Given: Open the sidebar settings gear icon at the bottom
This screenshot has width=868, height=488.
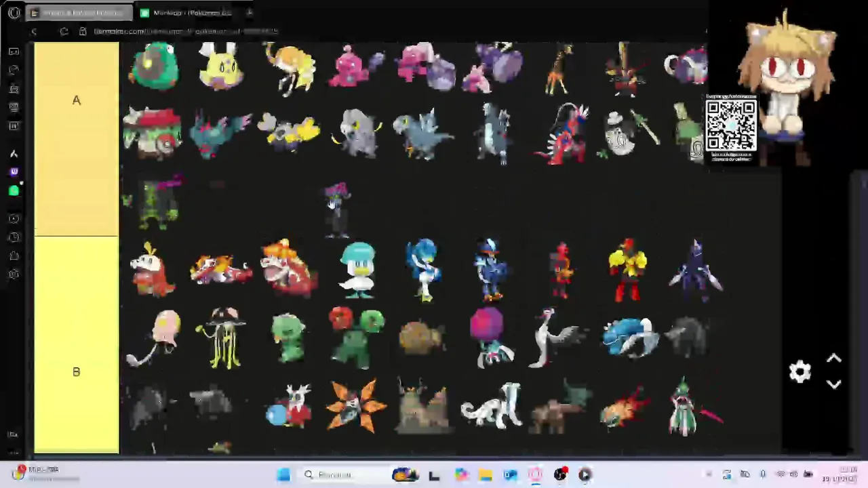Looking at the screenshot, I should tap(14, 274).
